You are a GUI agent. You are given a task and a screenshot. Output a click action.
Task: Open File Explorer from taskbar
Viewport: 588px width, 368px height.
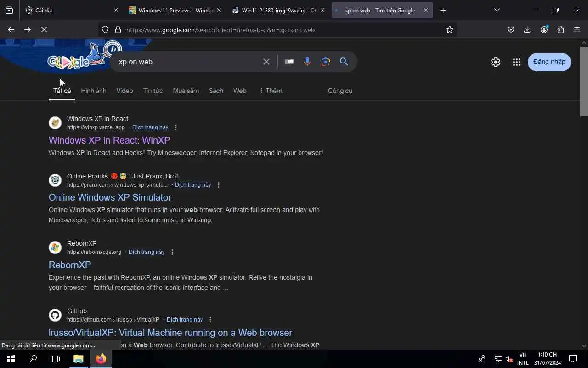click(79, 359)
